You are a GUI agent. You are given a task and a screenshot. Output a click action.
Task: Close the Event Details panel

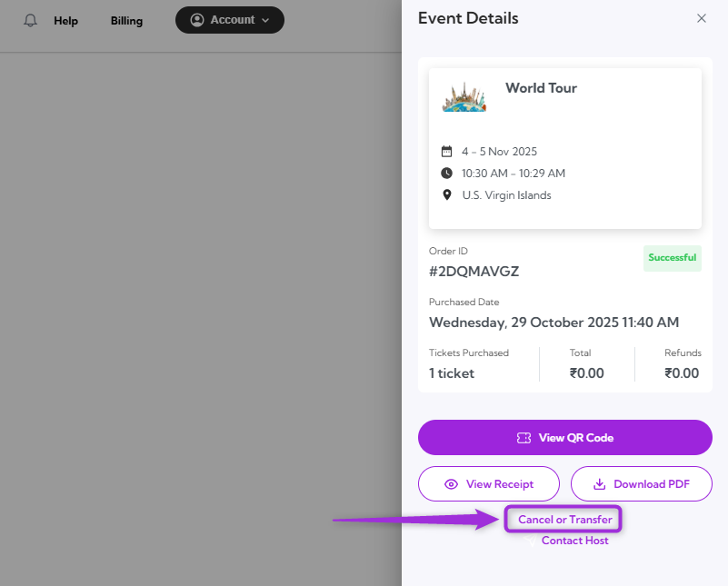(x=701, y=18)
